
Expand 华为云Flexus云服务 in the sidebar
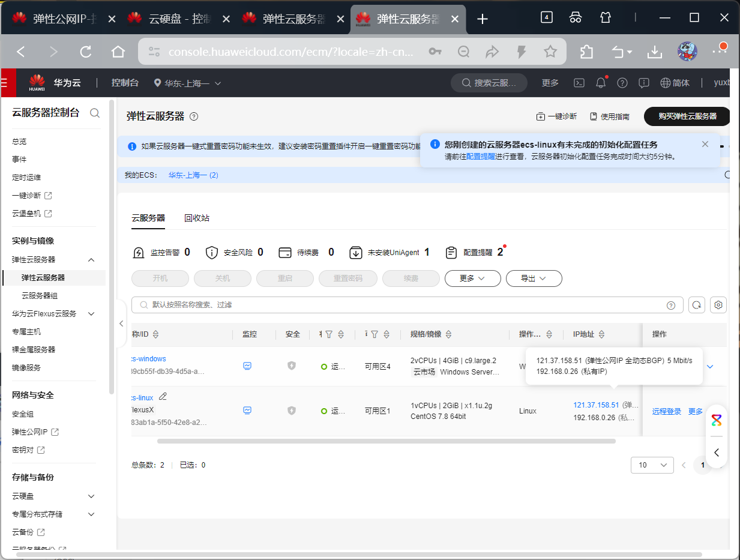pyautogui.click(x=91, y=314)
